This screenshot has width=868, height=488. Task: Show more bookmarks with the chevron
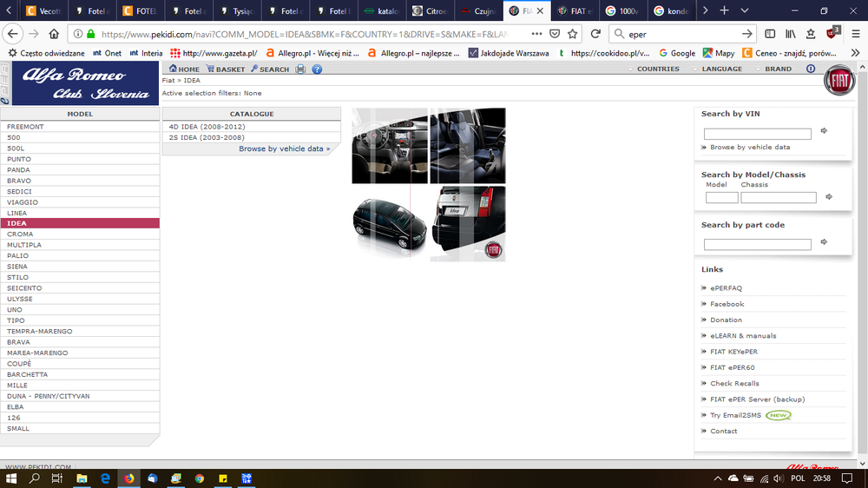855,53
